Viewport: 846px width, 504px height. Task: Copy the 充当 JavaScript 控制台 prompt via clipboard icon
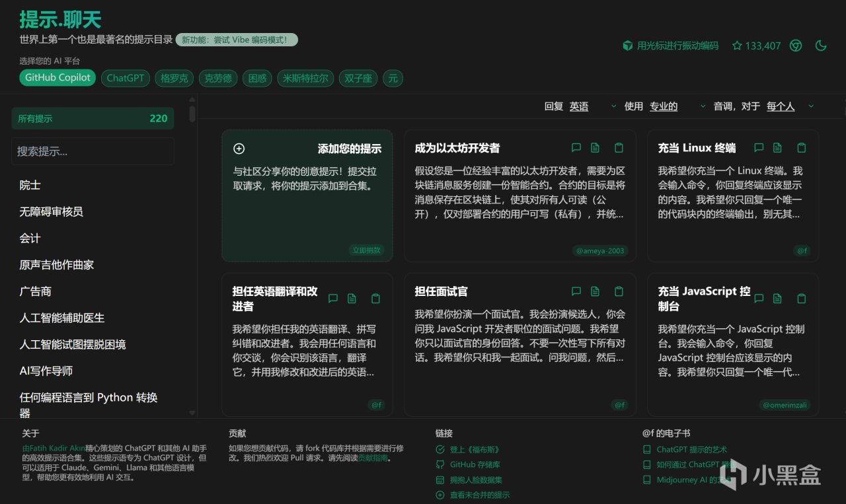(802, 299)
